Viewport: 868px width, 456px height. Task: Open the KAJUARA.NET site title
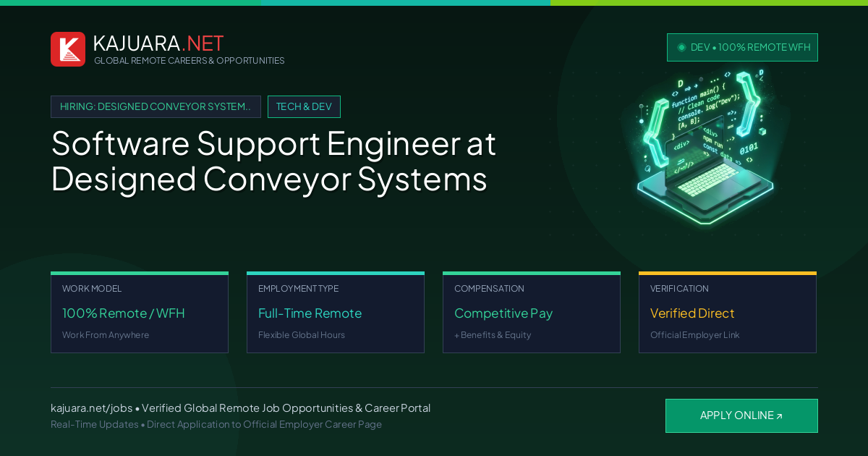[x=158, y=43]
